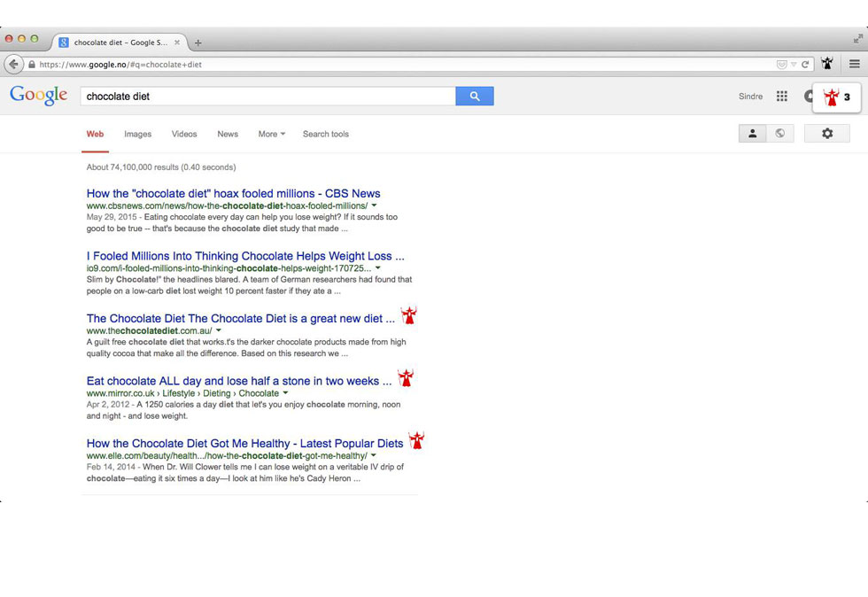Open the Pocket icon in address bar
The height and width of the screenshot is (597, 868).
point(781,65)
